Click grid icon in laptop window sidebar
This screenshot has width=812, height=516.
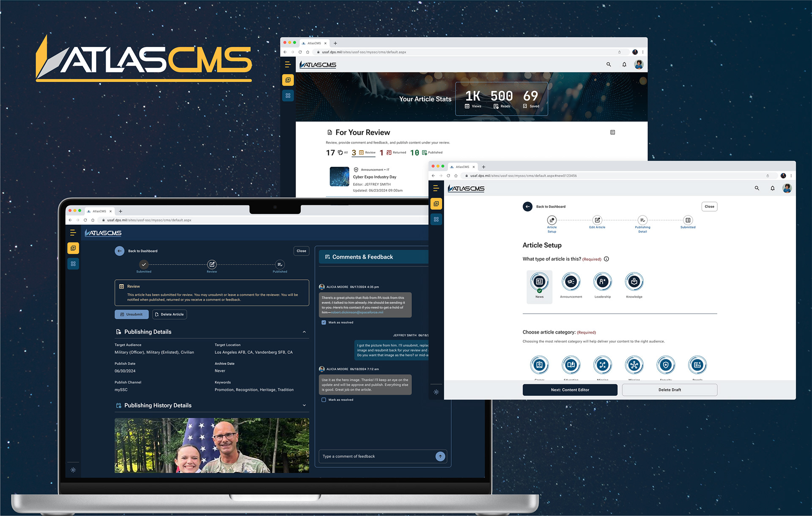point(73,264)
